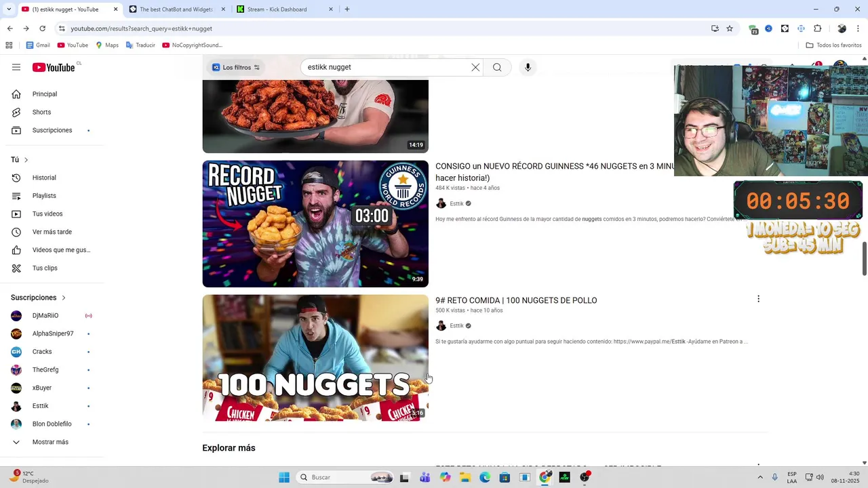Play the chicken wings 14:19 video thumbnail
The image size is (868, 488).
[x=315, y=117]
